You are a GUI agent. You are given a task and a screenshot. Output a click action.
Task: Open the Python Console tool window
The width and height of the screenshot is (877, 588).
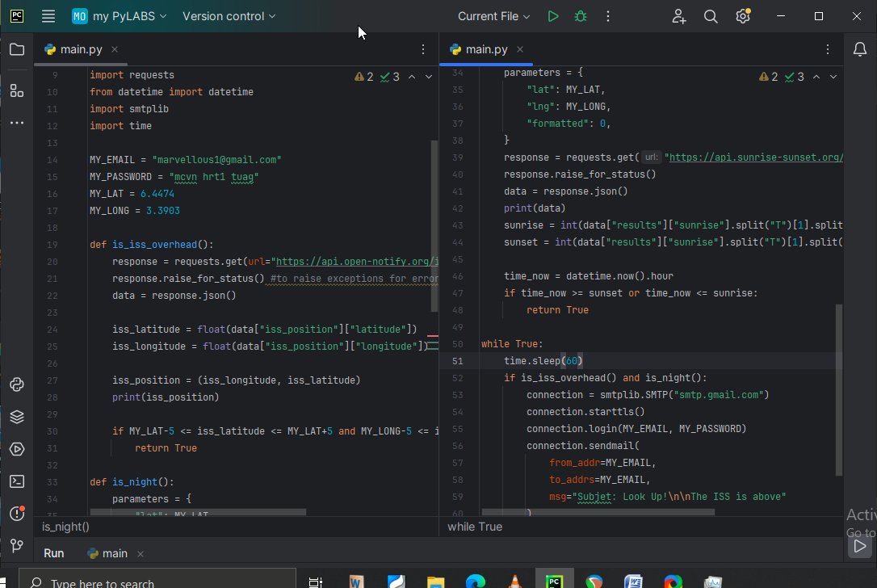[17, 384]
